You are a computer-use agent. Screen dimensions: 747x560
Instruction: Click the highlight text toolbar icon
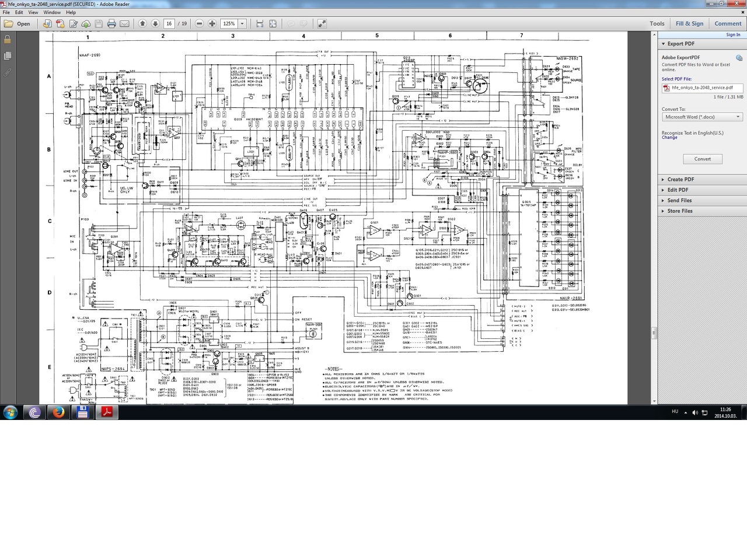[303, 24]
